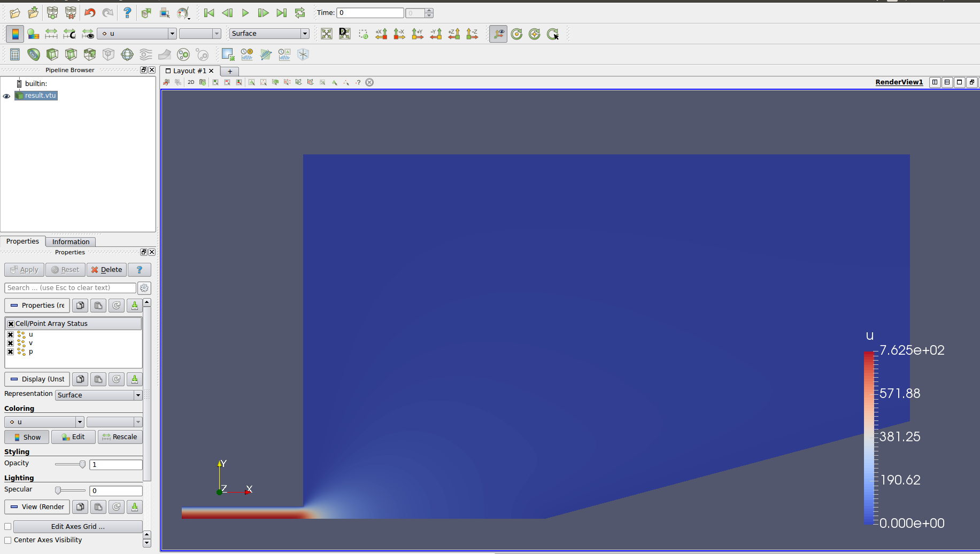Set view direction to +X
Screen dimensions: 980x554
381,34
